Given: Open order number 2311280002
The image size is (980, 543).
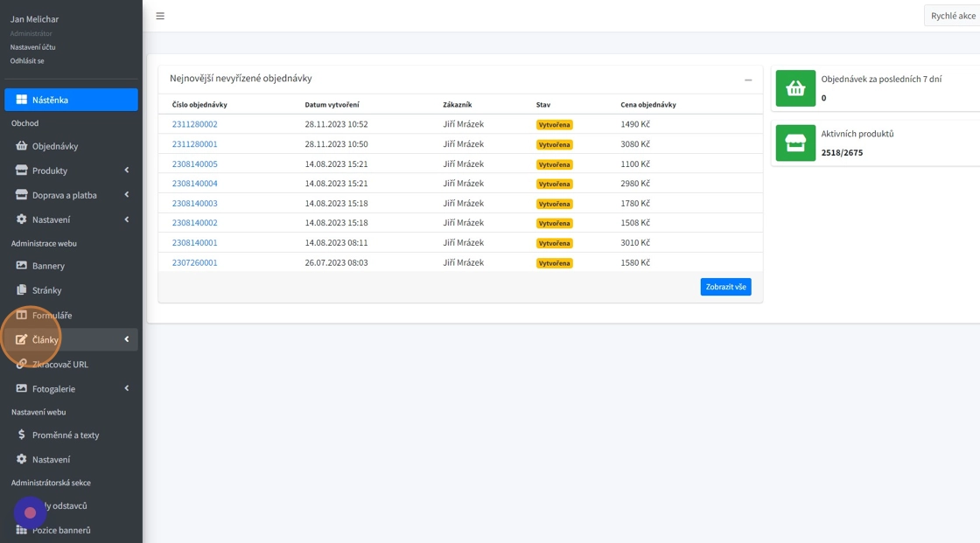Looking at the screenshot, I should pos(194,124).
